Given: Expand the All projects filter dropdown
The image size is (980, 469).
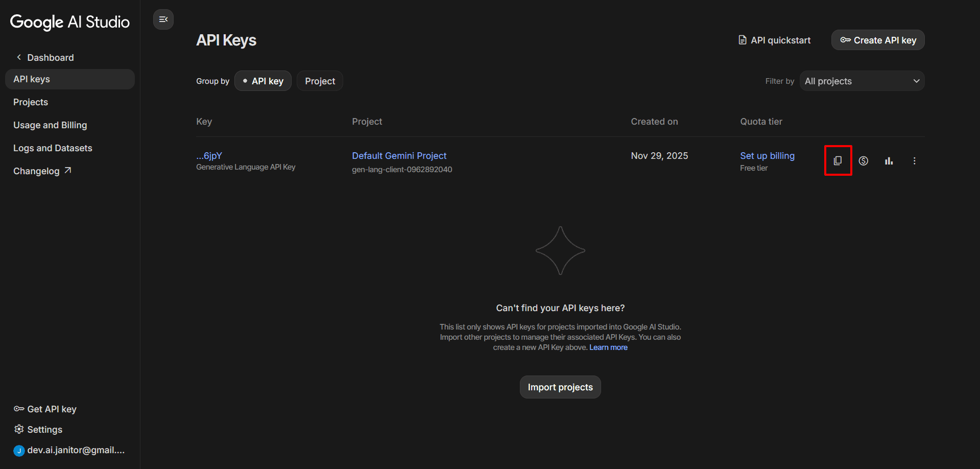Looking at the screenshot, I should tap(862, 81).
